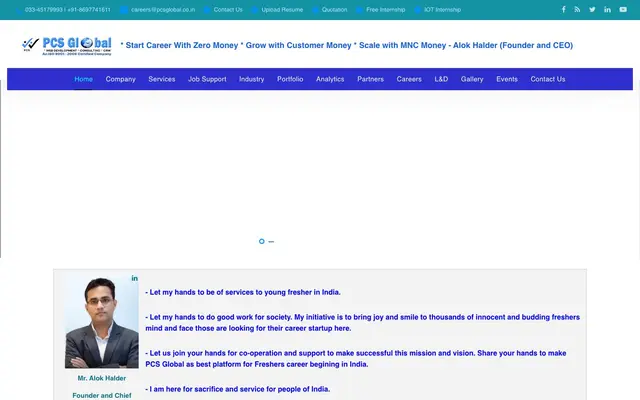The image size is (640, 400).
Task: Open the RSS feed icon
Action: tap(577, 9)
